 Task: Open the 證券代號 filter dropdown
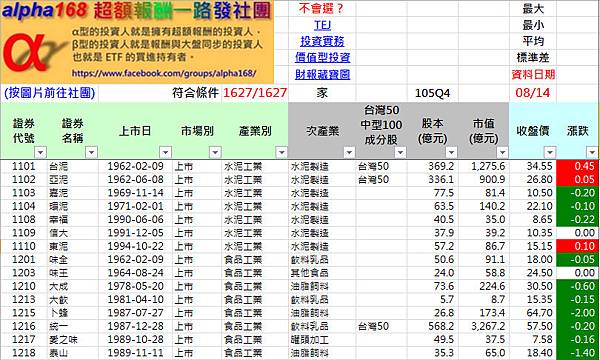click(x=40, y=152)
